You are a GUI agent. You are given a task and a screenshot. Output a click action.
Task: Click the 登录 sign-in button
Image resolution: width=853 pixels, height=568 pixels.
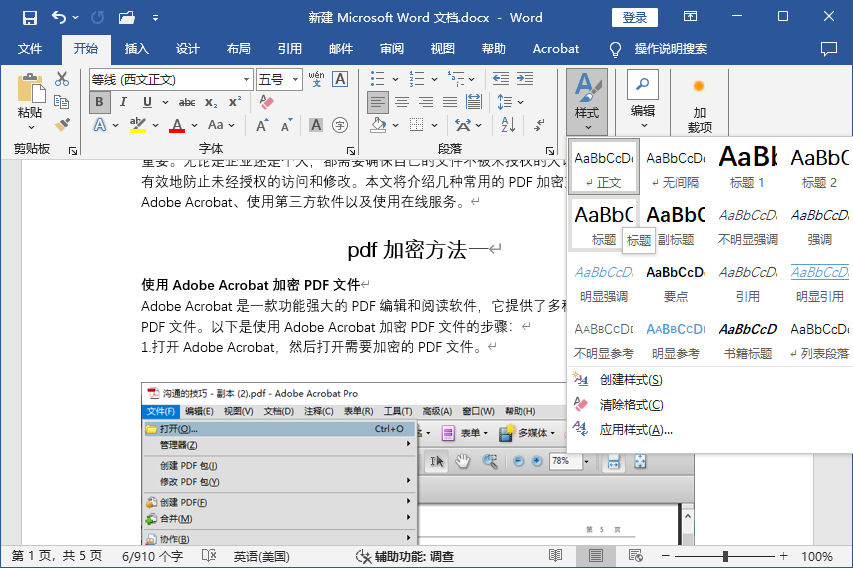[634, 17]
